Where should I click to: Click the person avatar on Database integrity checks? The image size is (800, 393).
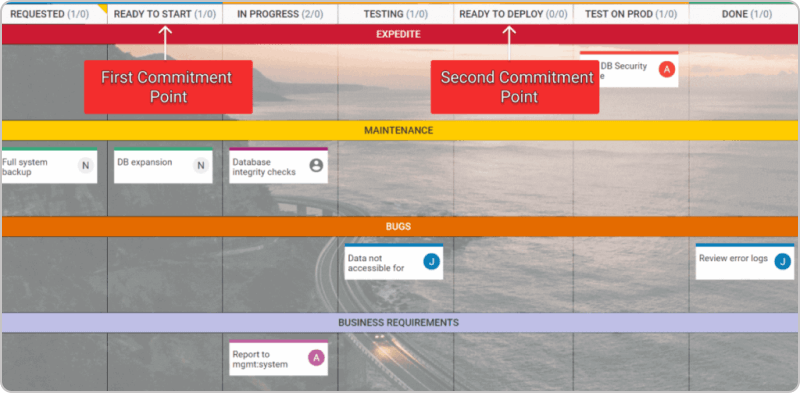coord(316,165)
